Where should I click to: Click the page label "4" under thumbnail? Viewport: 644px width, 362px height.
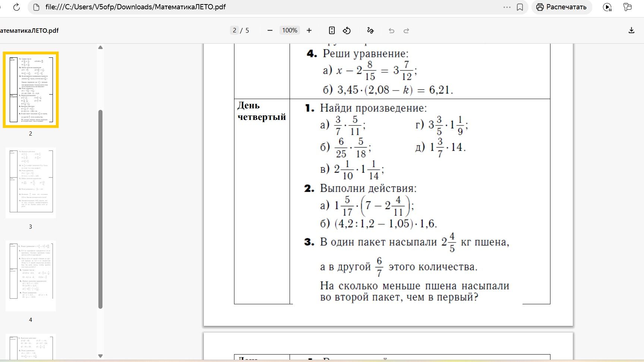click(x=31, y=320)
